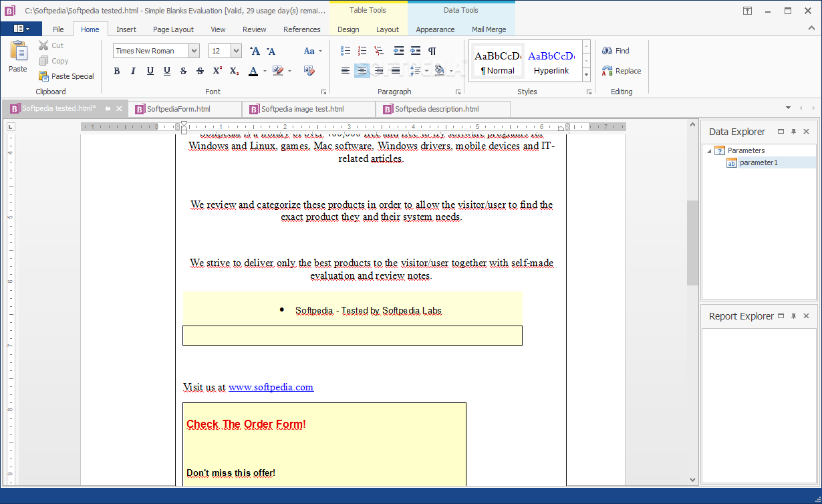822x504 pixels.
Task: Apply a multilevel list
Action: click(x=379, y=51)
